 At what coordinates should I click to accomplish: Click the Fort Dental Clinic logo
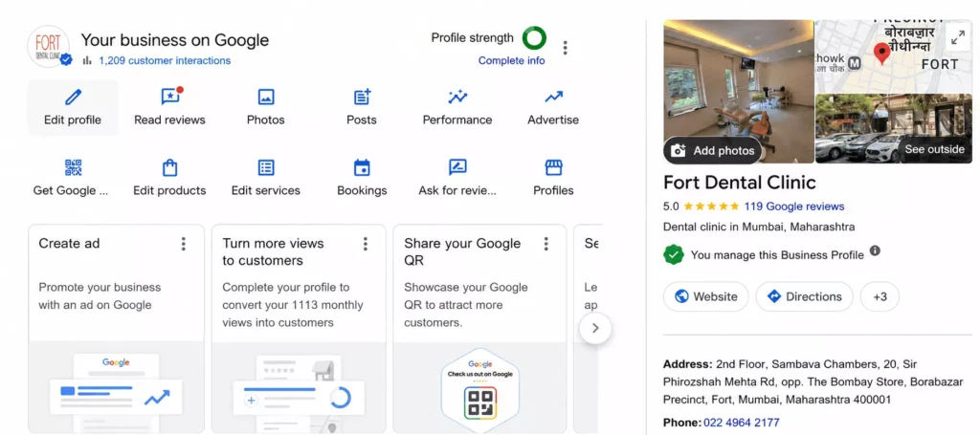[48, 46]
